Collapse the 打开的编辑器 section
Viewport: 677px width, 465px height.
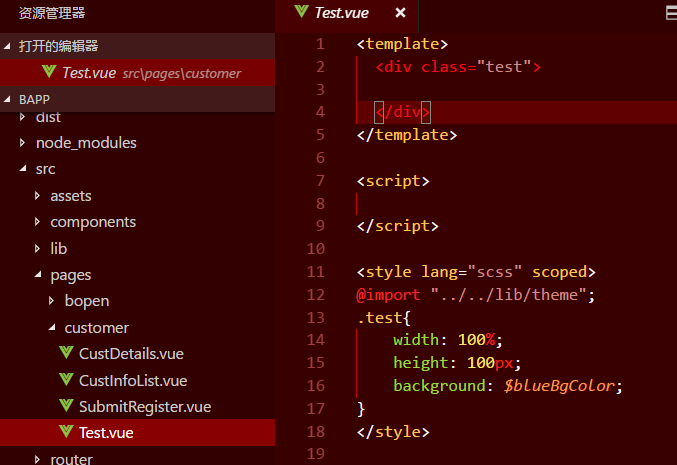coord(7,46)
